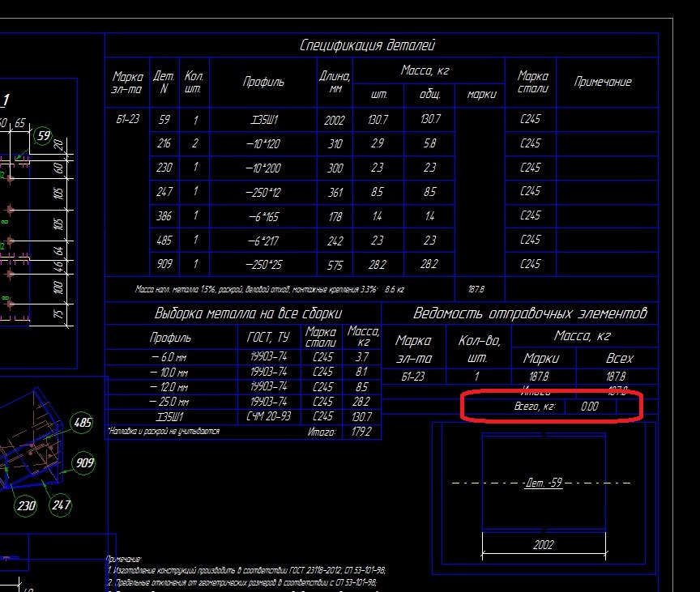Click the 0.00 value beside 'Всего, кг'
The height and width of the screenshot is (592, 700).
(x=589, y=407)
